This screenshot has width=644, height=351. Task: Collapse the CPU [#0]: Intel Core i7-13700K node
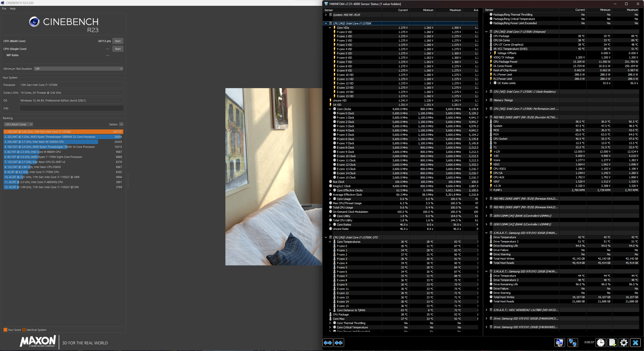click(326, 23)
